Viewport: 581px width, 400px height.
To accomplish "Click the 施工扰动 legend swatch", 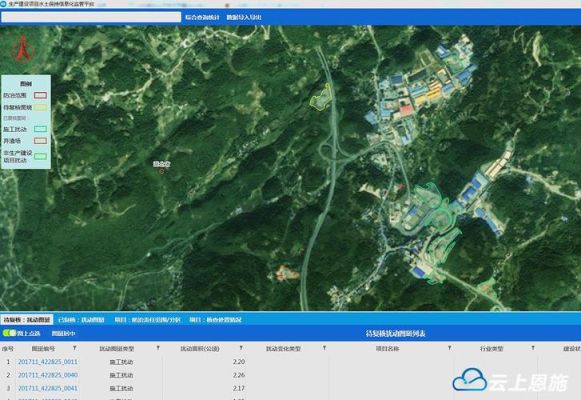I will pos(40,129).
